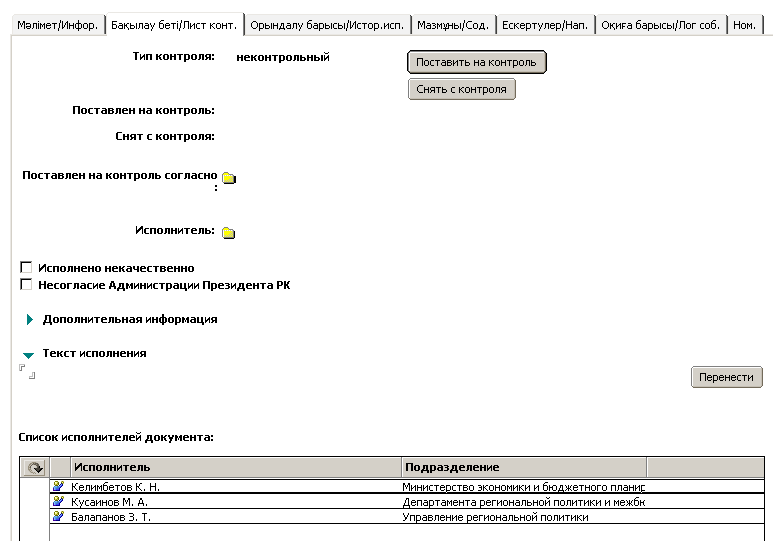Open 'Орындалу барысы/Истор.исп.' tab
Viewport: 773px width, 541px height.
pyautogui.click(x=327, y=25)
